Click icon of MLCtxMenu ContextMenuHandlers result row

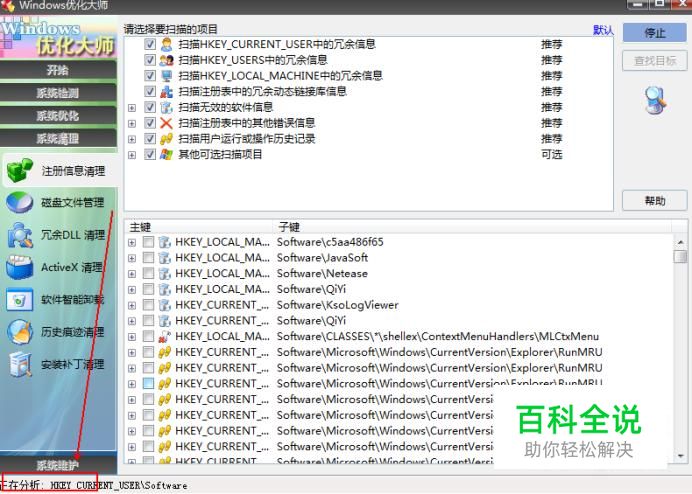(x=165, y=336)
